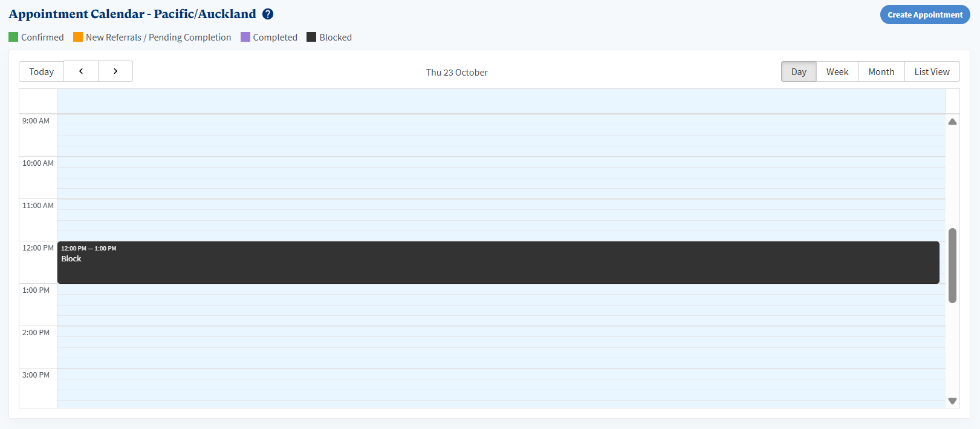Click the 11:00 AM time label
Image resolution: width=980 pixels, height=429 pixels.
38,205
